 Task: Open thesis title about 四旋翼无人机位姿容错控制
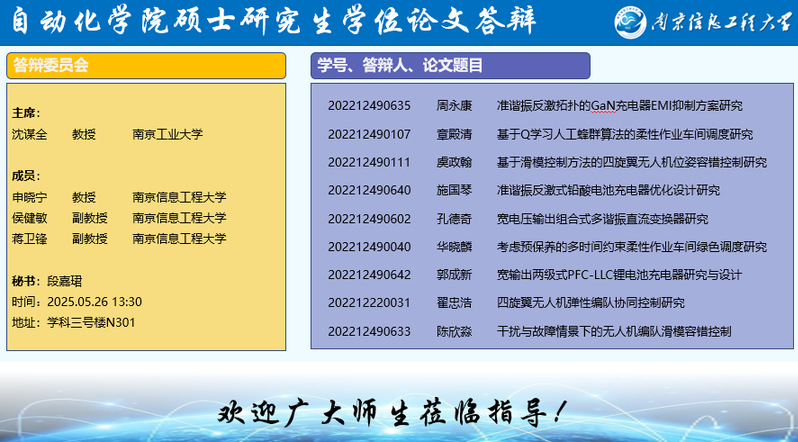pos(631,162)
